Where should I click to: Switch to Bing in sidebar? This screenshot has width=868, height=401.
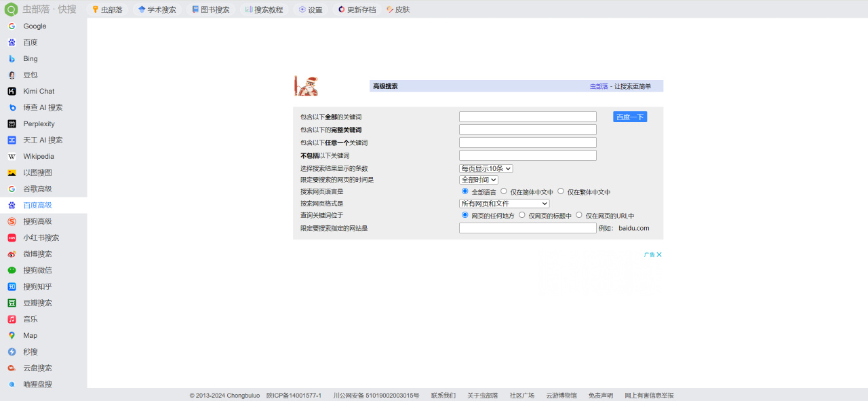[43, 58]
